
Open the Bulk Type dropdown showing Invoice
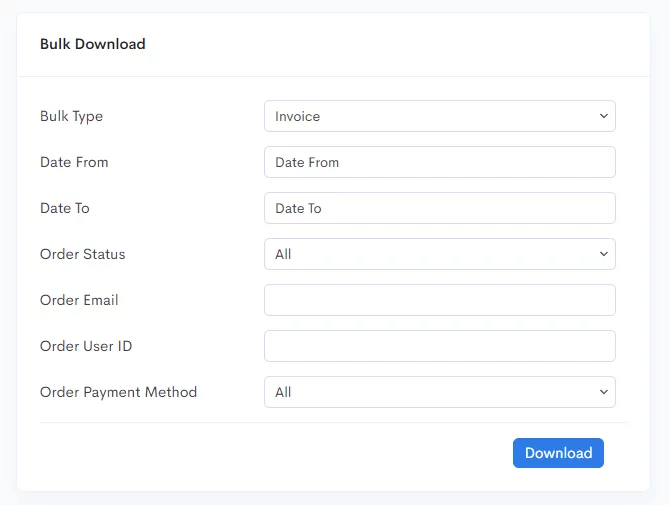point(440,116)
